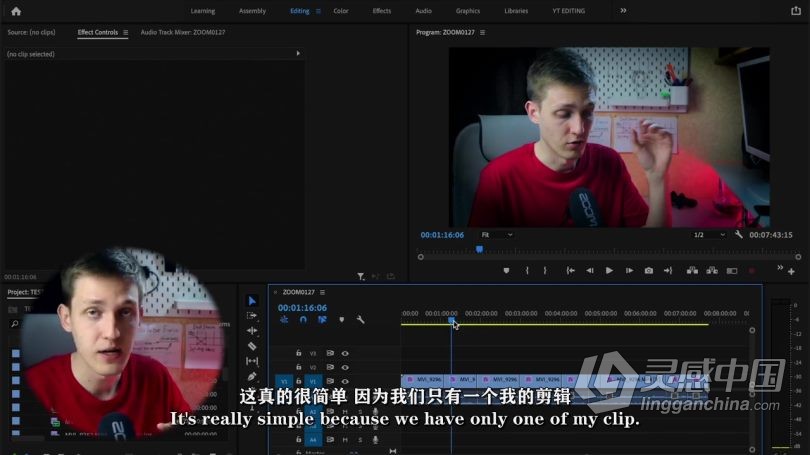Click the Quick Export share icon
The width and height of the screenshot is (810, 455).
(x=797, y=11)
